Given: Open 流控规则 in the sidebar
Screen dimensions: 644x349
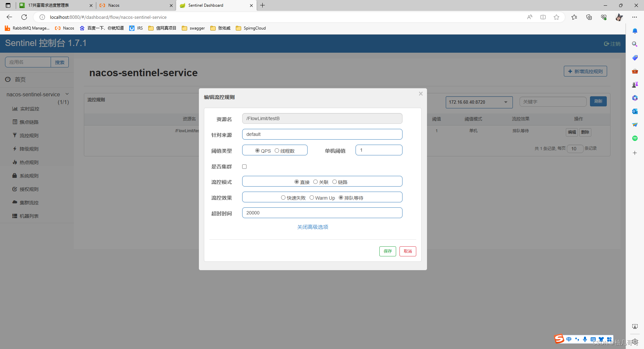Looking at the screenshot, I should 29,136.
